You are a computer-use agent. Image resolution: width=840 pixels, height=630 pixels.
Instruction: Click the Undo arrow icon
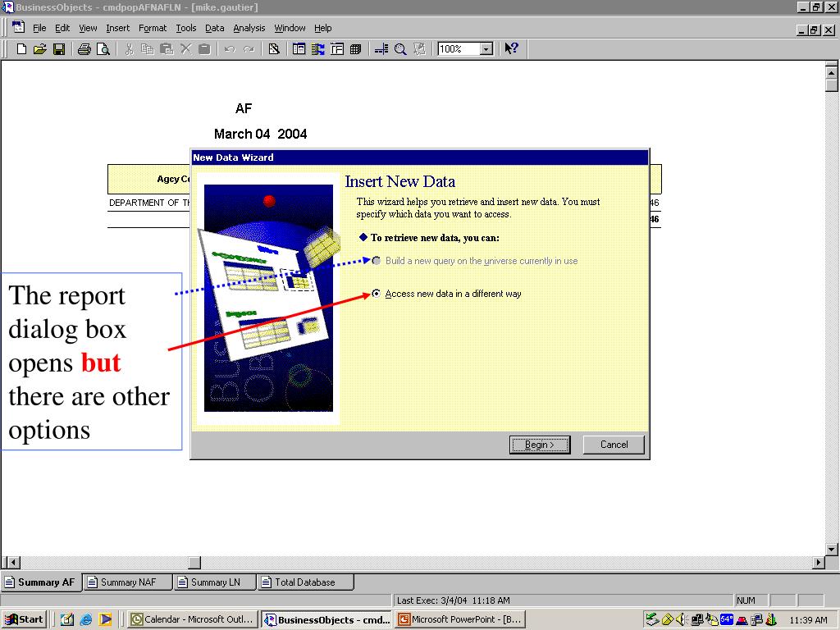(x=230, y=49)
